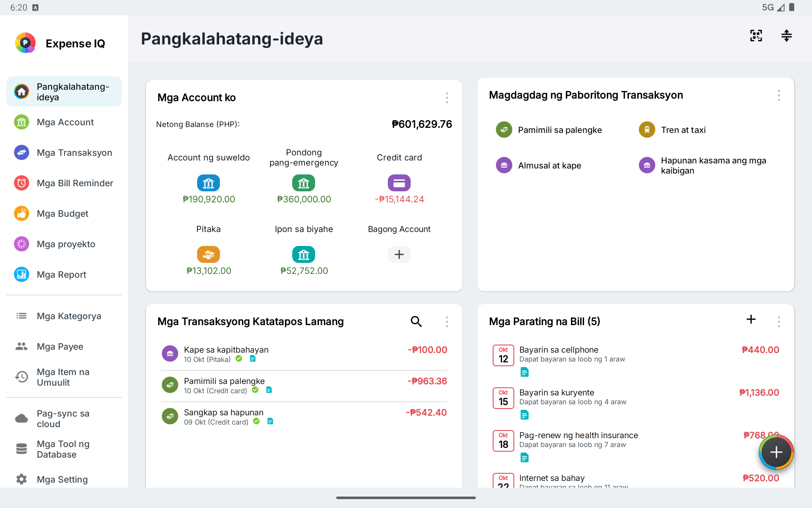
Task: Open Mga Kategorya in sidebar
Action: (64, 316)
